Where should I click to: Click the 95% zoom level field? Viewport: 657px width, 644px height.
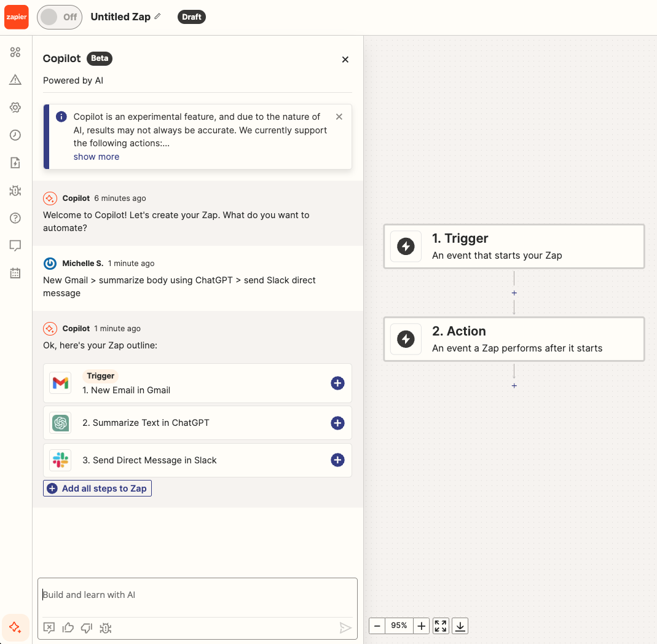pos(399,626)
